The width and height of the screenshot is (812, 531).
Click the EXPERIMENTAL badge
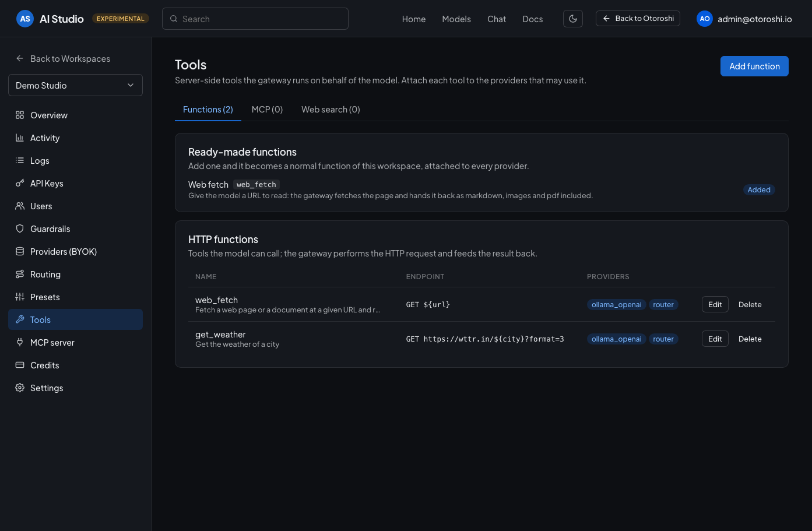[x=121, y=19]
